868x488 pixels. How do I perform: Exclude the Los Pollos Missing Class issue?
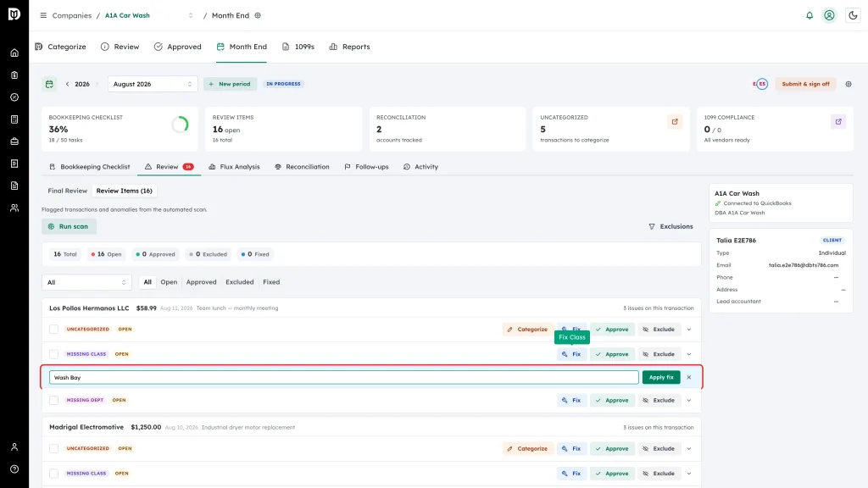pos(658,354)
